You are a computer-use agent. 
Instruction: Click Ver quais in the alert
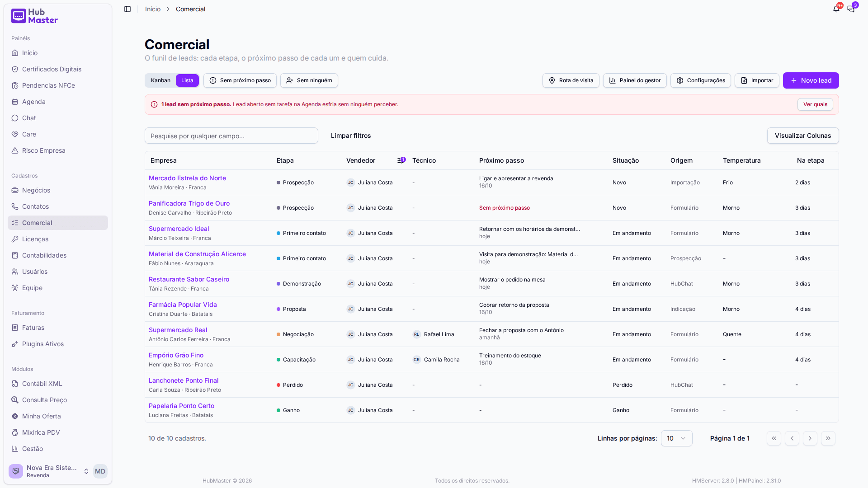(x=815, y=104)
